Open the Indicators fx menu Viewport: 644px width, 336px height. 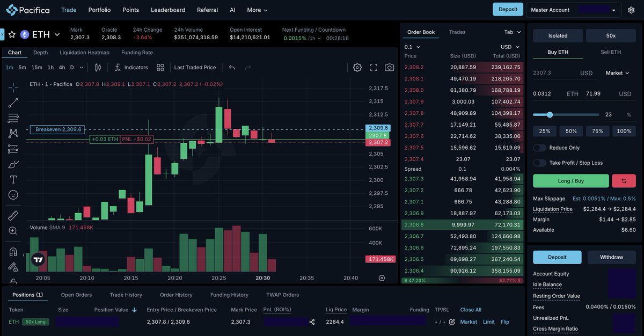[x=131, y=68]
